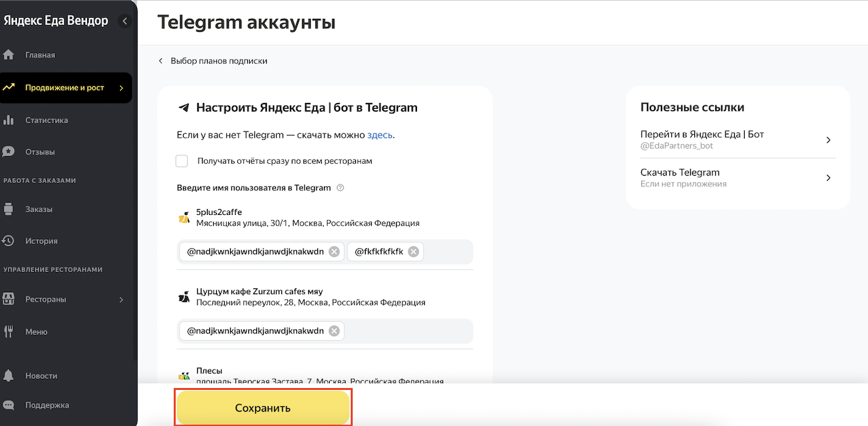Click the 5plus2caffe restaurant name

219,212
